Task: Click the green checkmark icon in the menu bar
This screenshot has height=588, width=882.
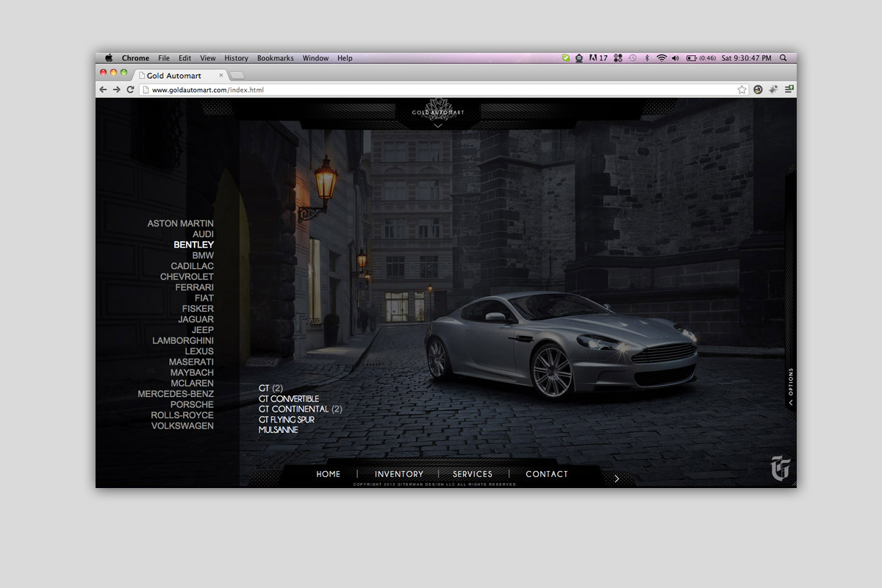Action: [x=566, y=58]
